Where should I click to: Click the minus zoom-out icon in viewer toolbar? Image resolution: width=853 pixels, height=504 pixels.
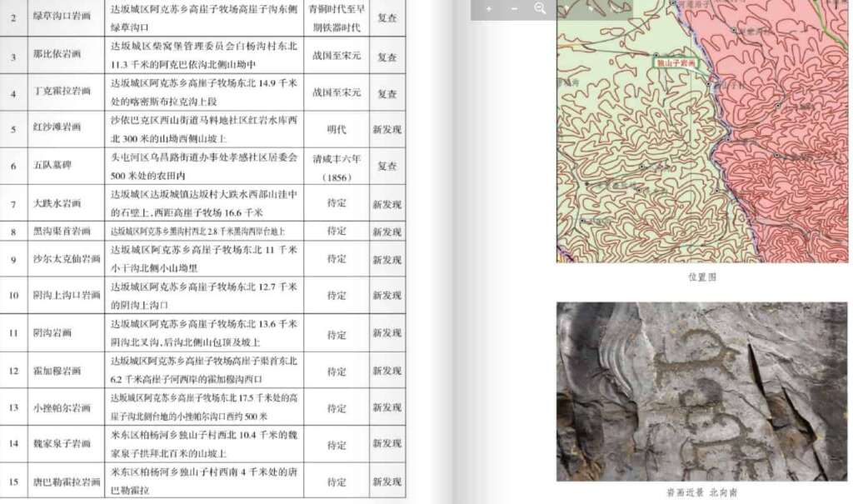coord(514,8)
